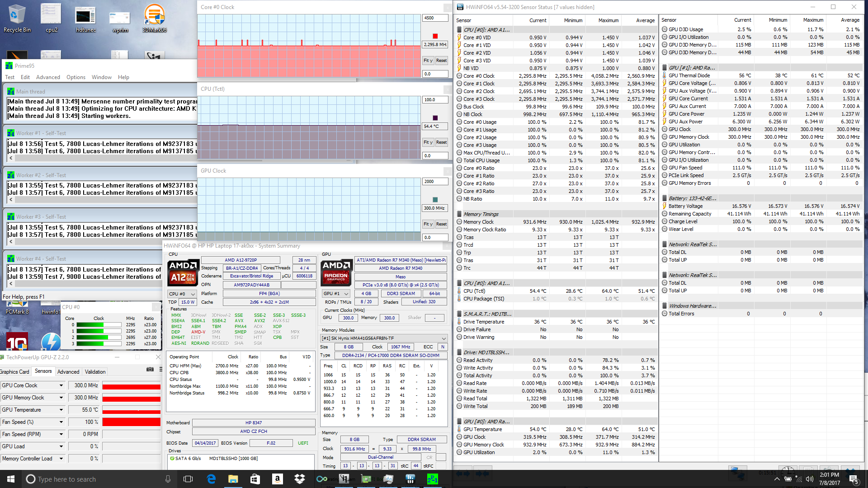Open the GPU Load sensor dropdown
The height and width of the screenshot is (488, 868).
(61, 446)
